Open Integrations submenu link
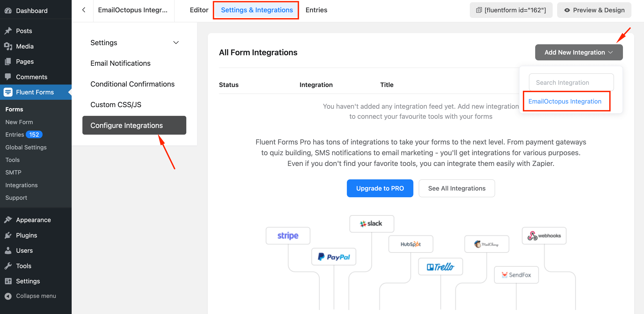 [x=21, y=185]
